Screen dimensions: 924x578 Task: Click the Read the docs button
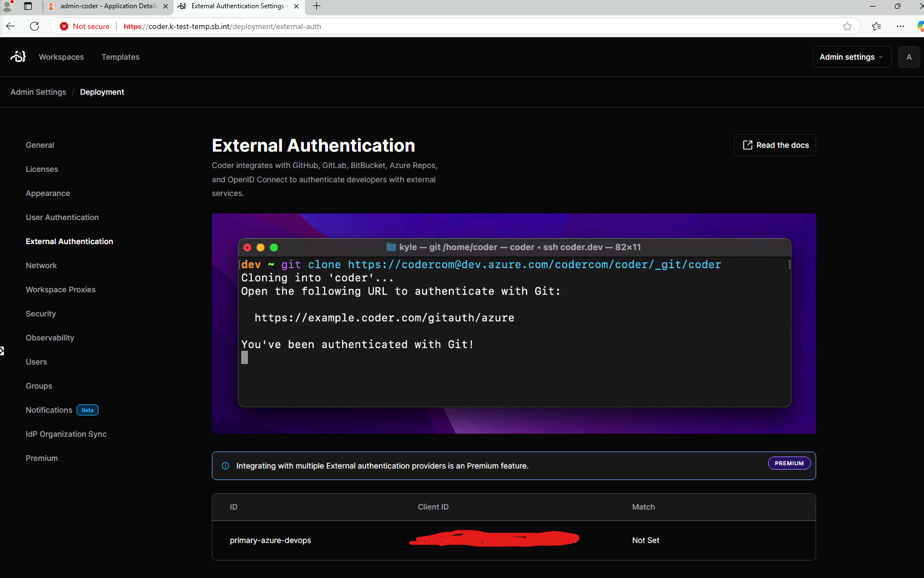click(x=775, y=144)
